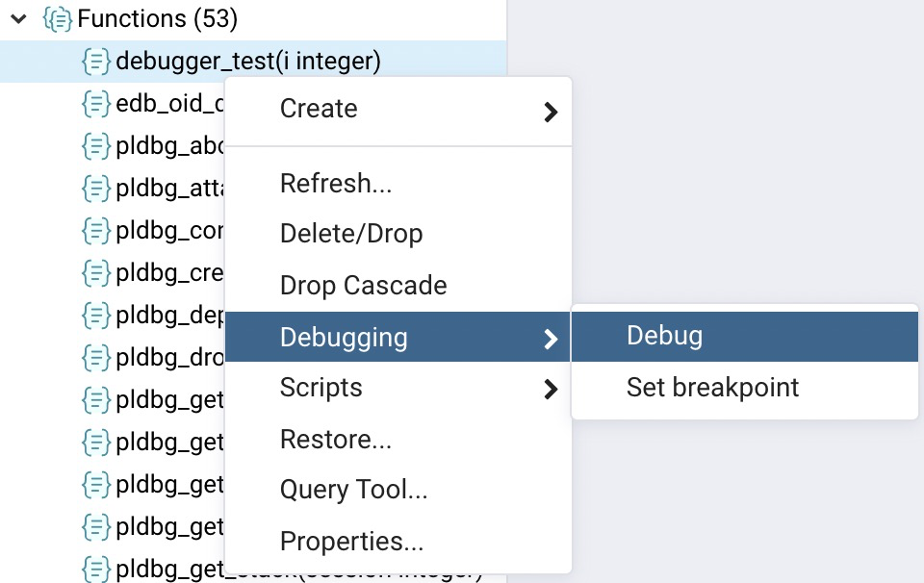Click the pldbg_dep function icon
The width and height of the screenshot is (924, 583).
tap(96, 316)
